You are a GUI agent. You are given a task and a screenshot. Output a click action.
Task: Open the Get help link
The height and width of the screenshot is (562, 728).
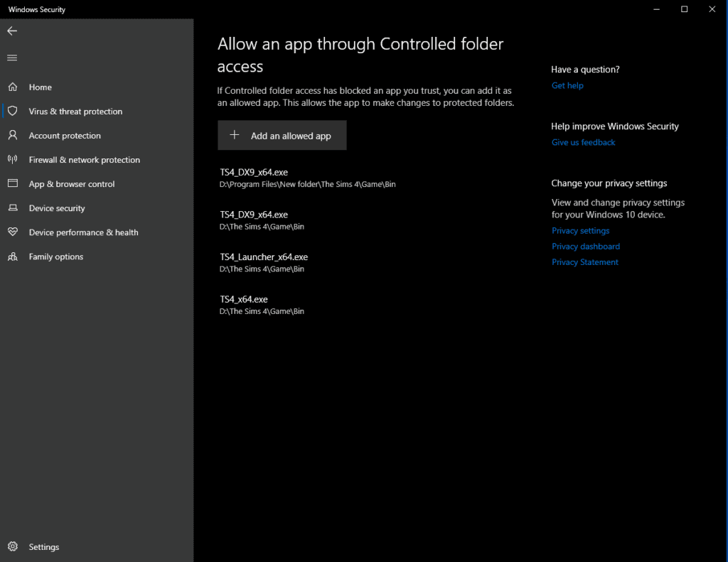pos(567,85)
